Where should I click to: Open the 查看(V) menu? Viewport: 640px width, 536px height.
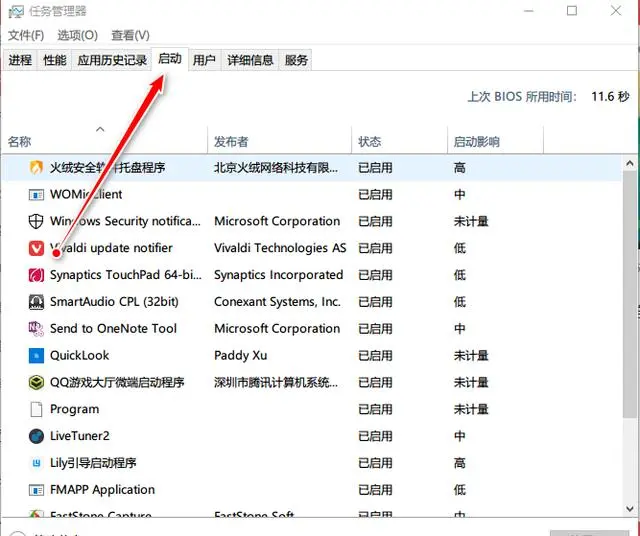point(131,35)
